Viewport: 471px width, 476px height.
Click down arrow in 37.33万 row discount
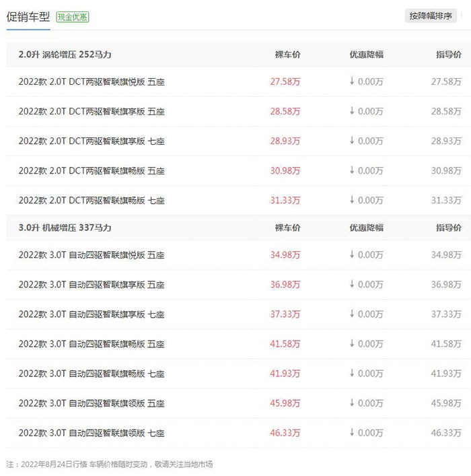coord(352,313)
